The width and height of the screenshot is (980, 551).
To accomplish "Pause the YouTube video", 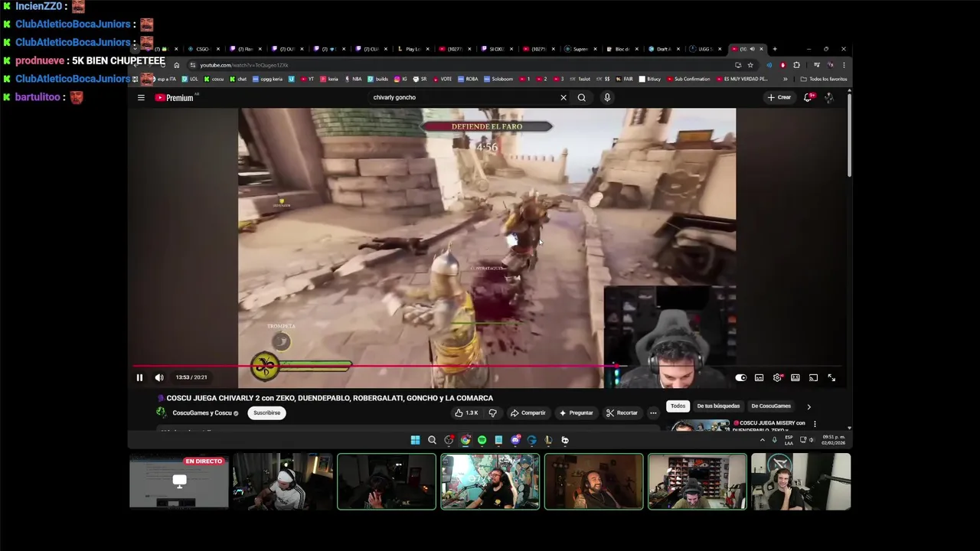I will point(139,377).
